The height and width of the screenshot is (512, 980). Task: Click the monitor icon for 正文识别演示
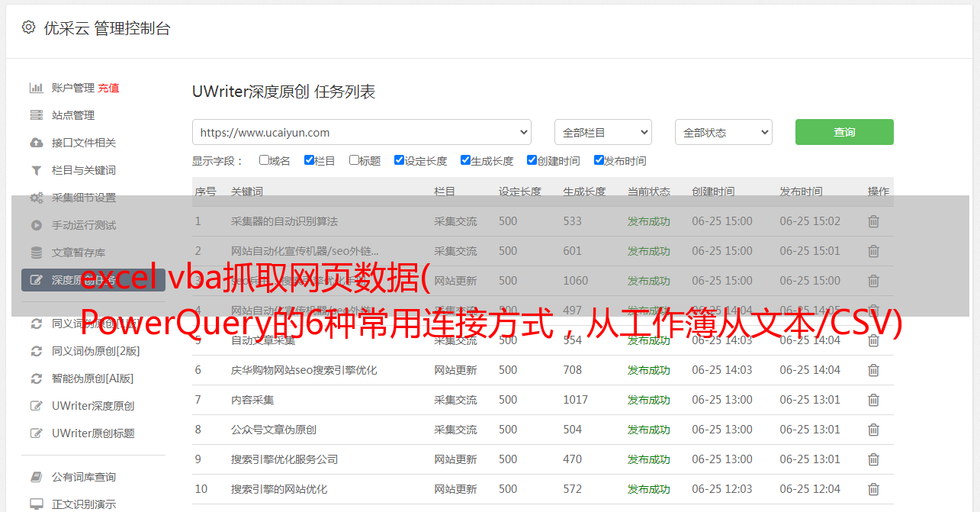36,504
